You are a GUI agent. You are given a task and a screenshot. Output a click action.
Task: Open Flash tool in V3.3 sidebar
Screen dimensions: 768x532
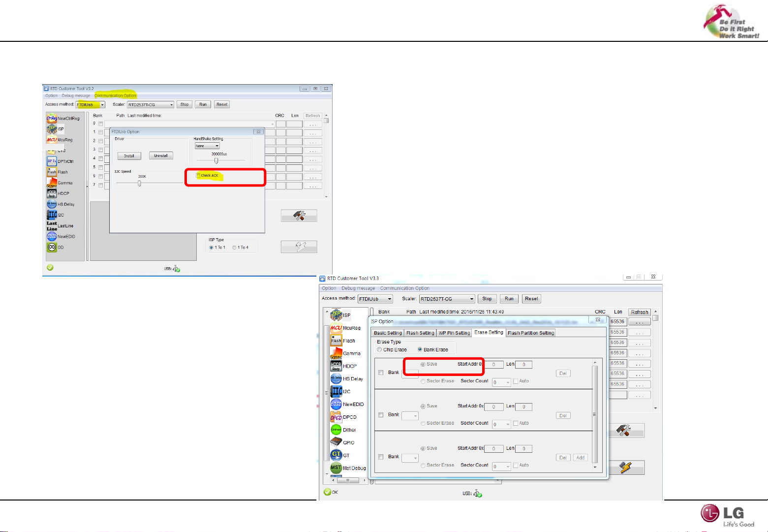pyautogui.click(x=343, y=341)
